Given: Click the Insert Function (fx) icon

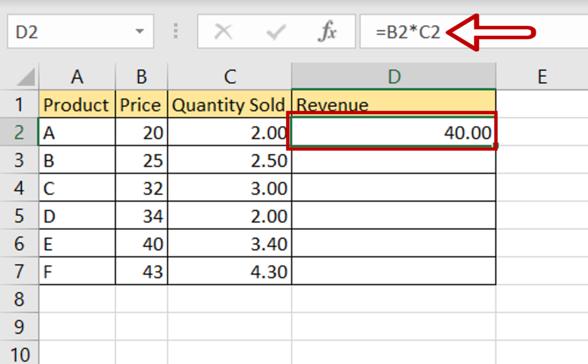Looking at the screenshot, I should point(327,32).
